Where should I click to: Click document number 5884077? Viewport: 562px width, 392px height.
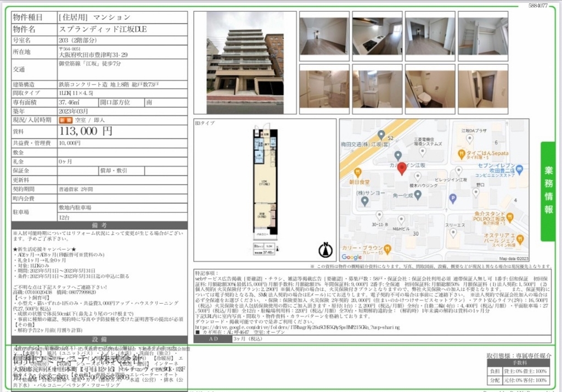pyautogui.click(x=538, y=5)
